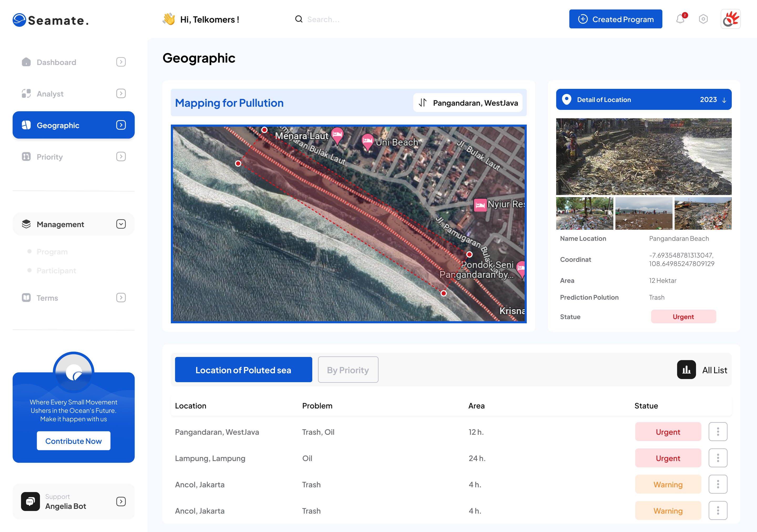Click the Created Program button
Screen dimensions: 757x532
[x=615, y=19]
